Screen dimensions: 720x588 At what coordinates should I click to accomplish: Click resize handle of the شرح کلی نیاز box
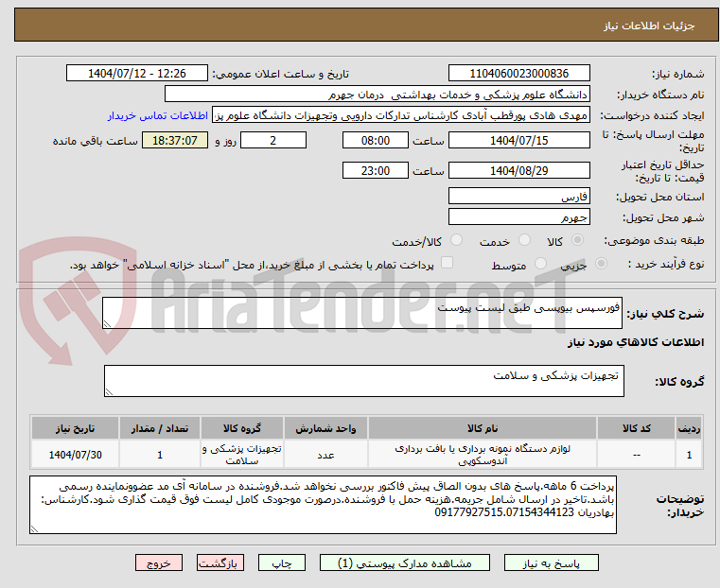107,324
